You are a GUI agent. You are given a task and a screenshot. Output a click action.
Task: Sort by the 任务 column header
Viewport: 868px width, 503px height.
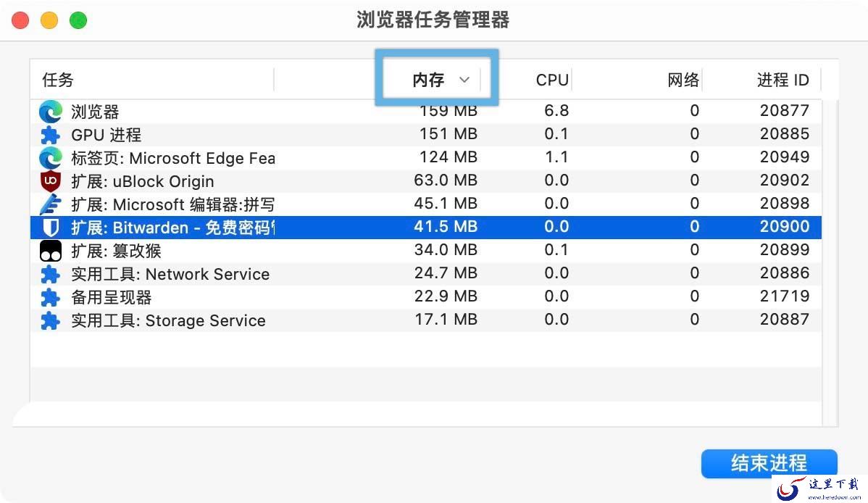(x=57, y=80)
